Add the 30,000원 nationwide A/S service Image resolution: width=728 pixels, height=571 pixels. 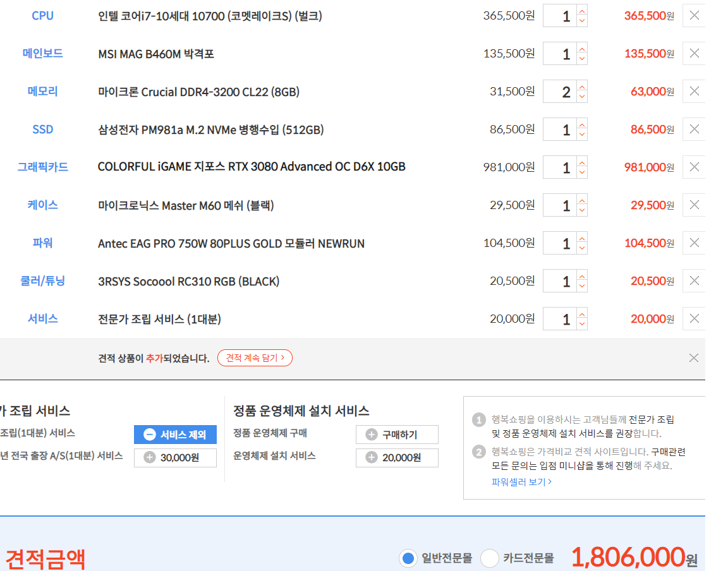coord(175,458)
